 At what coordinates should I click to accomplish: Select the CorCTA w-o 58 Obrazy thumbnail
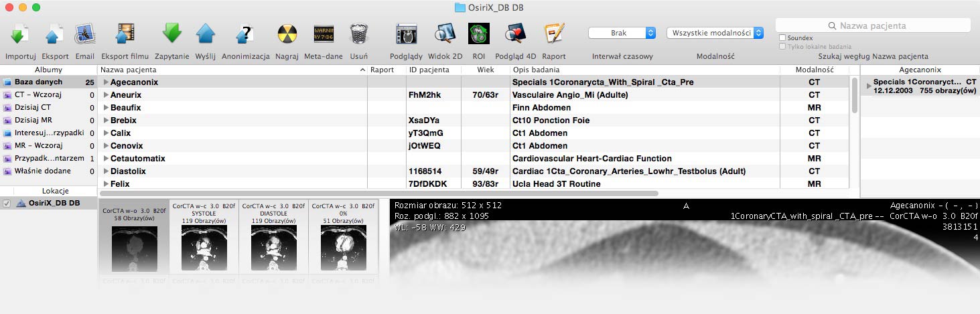[134, 236]
